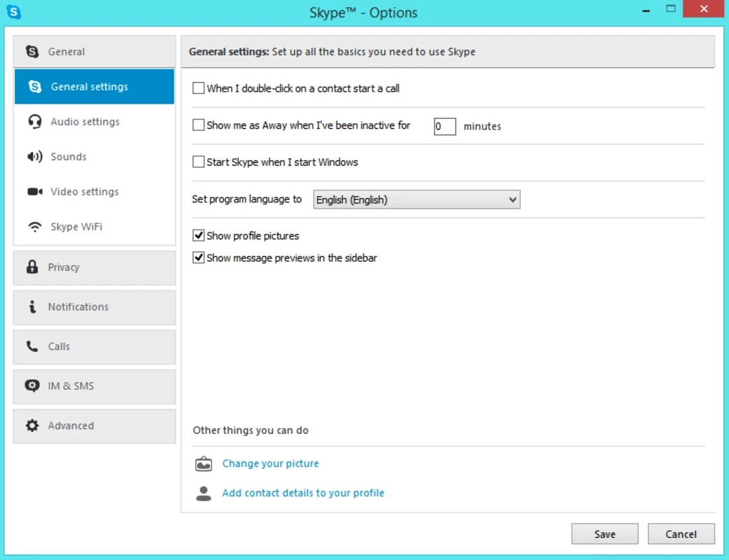
Task: Uncheck Show profile pictures
Action: click(x=198, y=236)
